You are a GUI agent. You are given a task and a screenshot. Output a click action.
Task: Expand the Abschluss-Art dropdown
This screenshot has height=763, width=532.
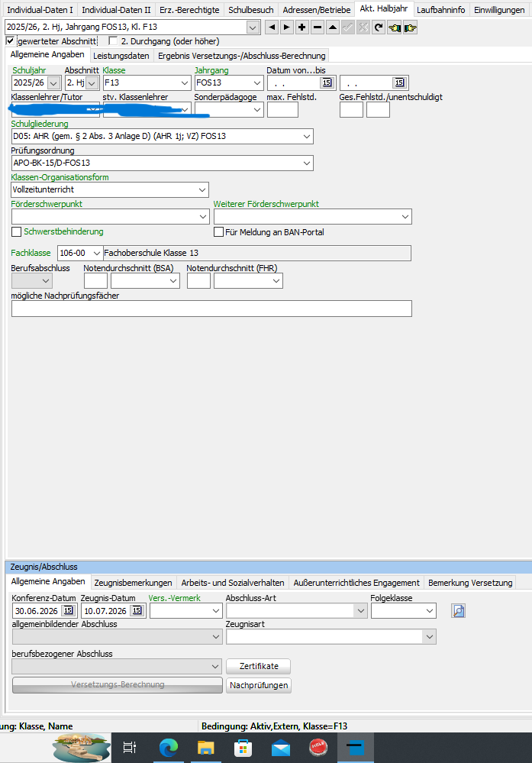[360, 611]
